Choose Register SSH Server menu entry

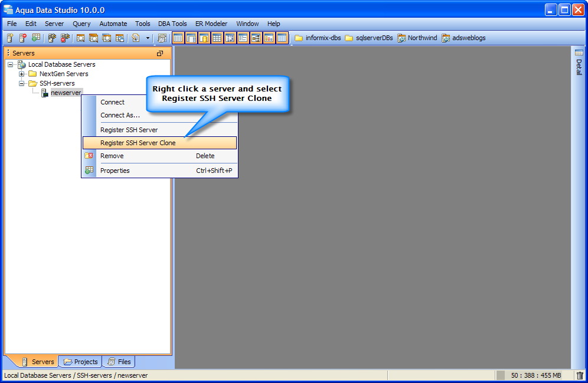pyautogui.click(x=160, y=130)
